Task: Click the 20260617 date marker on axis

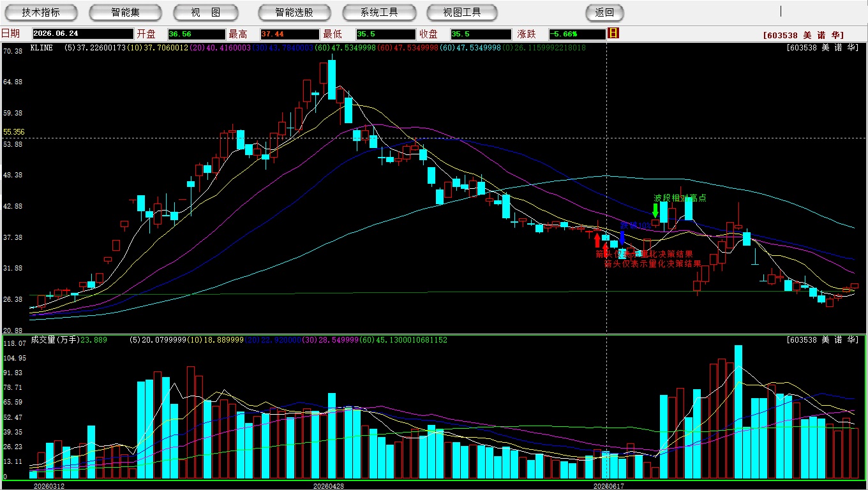Action: point(608,486)
